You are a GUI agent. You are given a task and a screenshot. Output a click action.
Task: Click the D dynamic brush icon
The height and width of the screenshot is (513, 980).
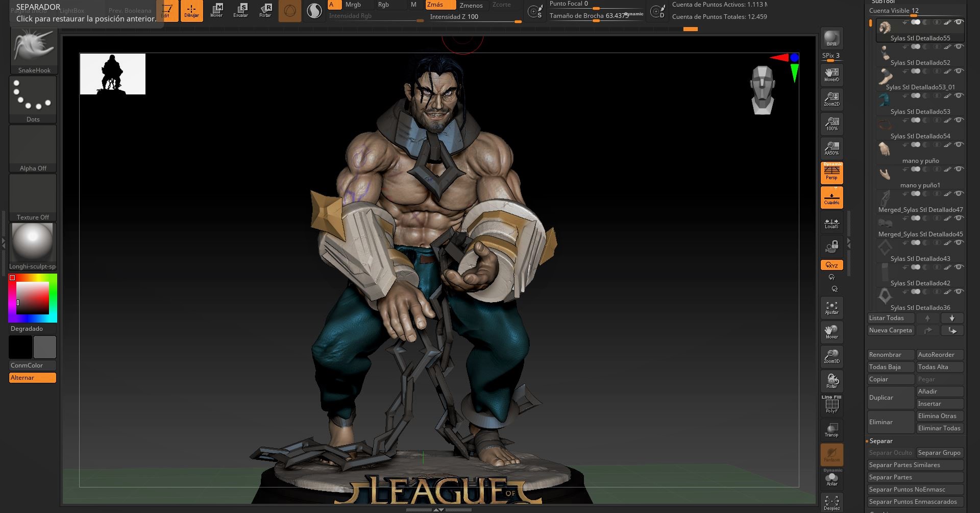(x=657, y=11)
